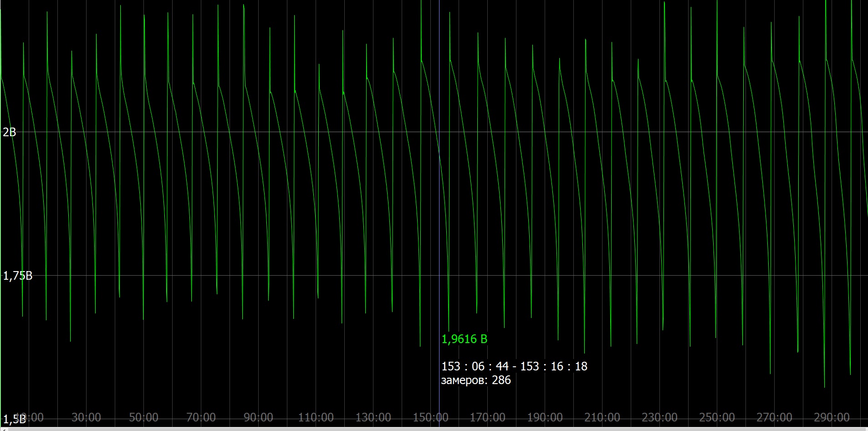Click the green 1,9616 В voltage readout

coord(464,339)
